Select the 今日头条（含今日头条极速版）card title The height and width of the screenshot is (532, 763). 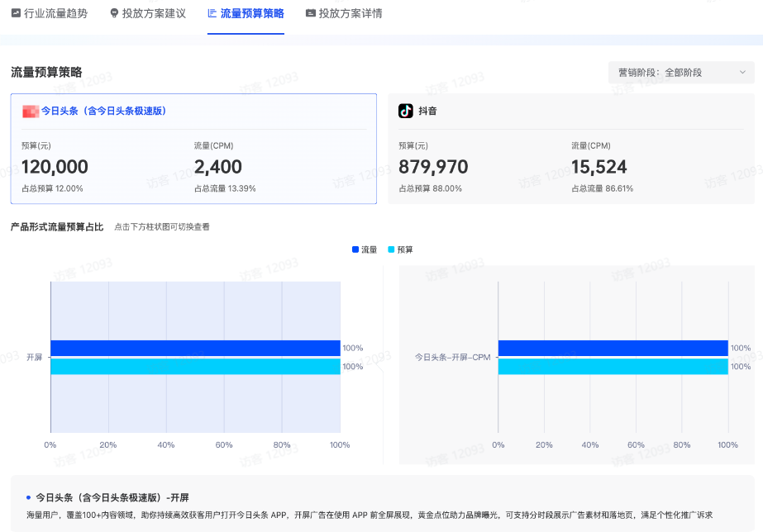click(103, 111)
